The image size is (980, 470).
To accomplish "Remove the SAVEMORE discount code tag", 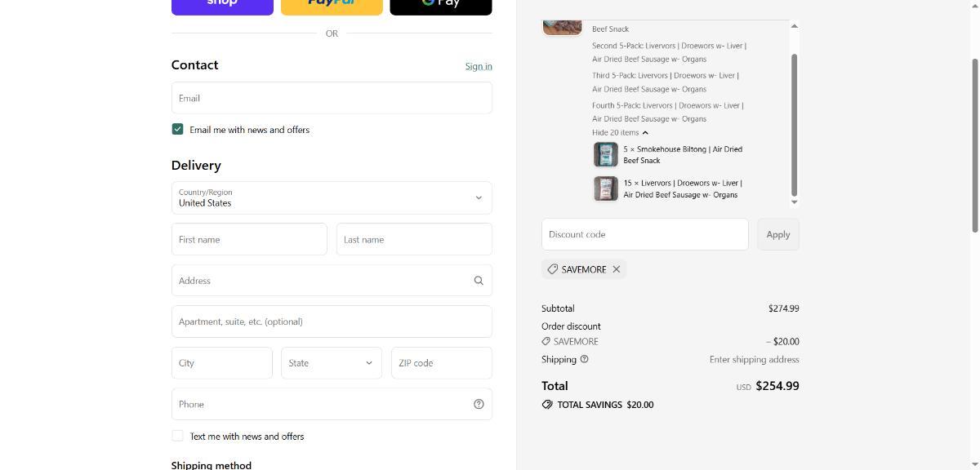I will 617,269.
